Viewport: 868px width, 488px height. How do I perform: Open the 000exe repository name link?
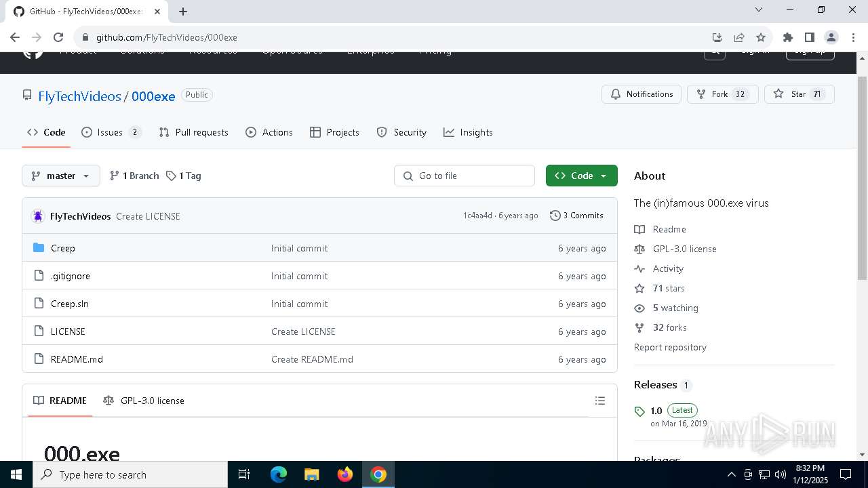pyautogui.click(x=153, y=96)
